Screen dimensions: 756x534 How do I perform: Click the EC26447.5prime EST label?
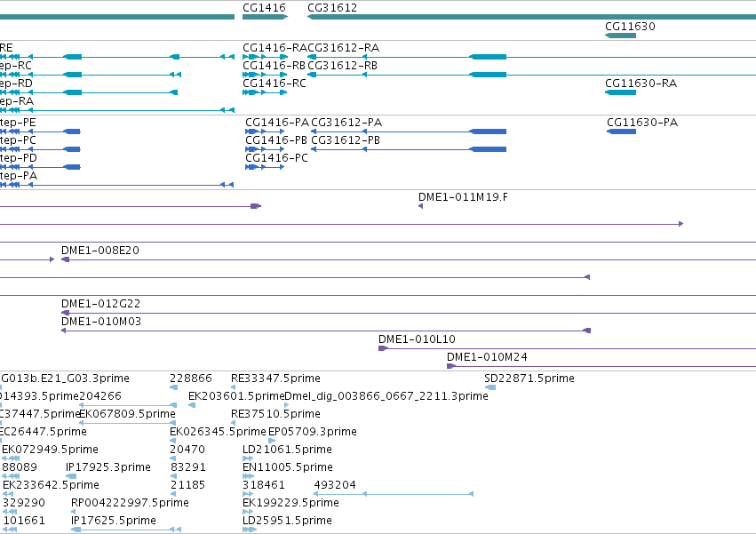click(x=44, y=432)
